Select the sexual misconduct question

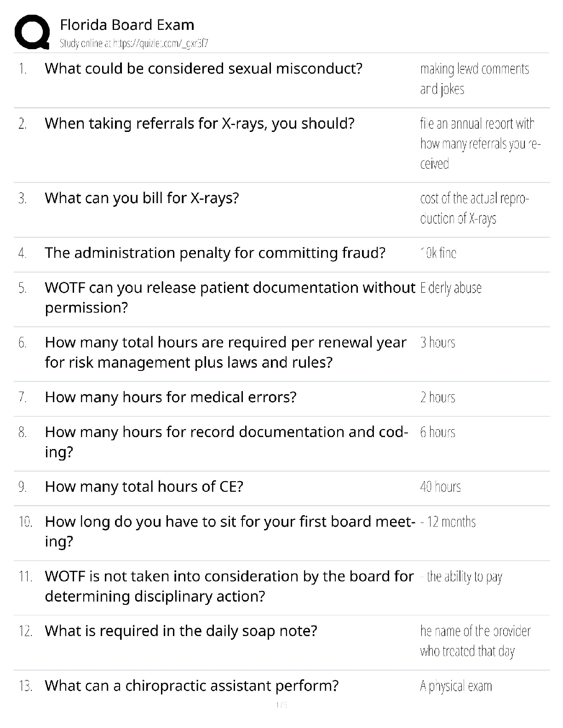(x=203, y=69)
